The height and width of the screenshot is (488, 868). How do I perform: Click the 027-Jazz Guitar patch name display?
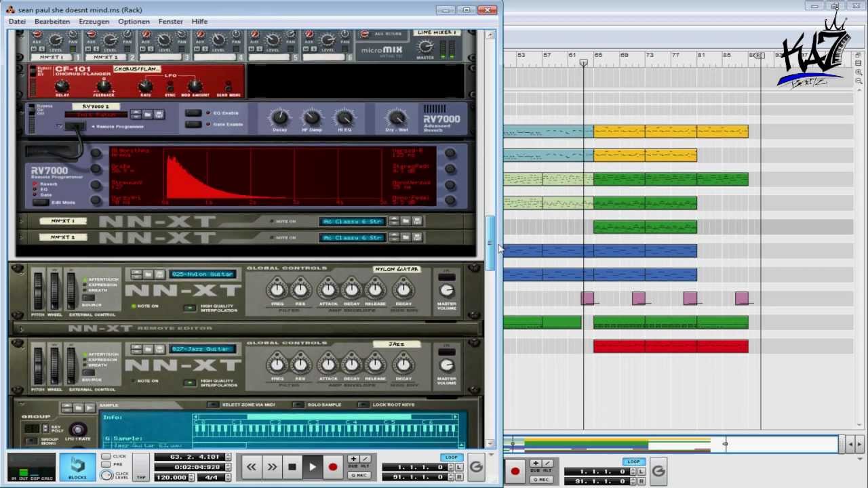tap(203, 348)
